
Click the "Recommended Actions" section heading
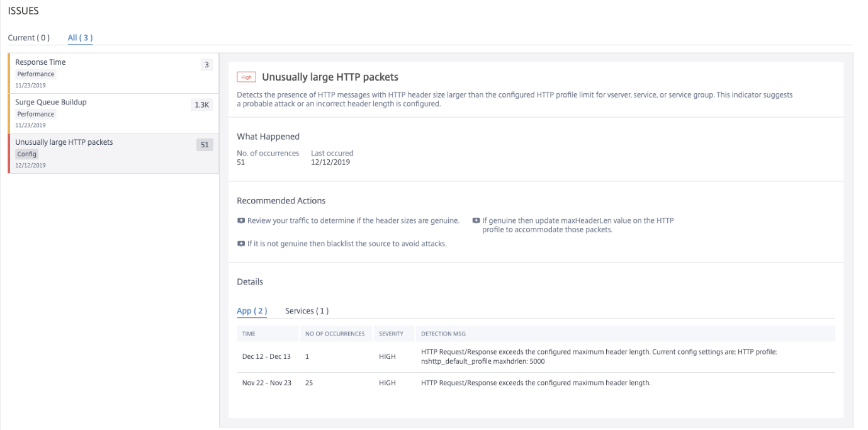point(281,201)
